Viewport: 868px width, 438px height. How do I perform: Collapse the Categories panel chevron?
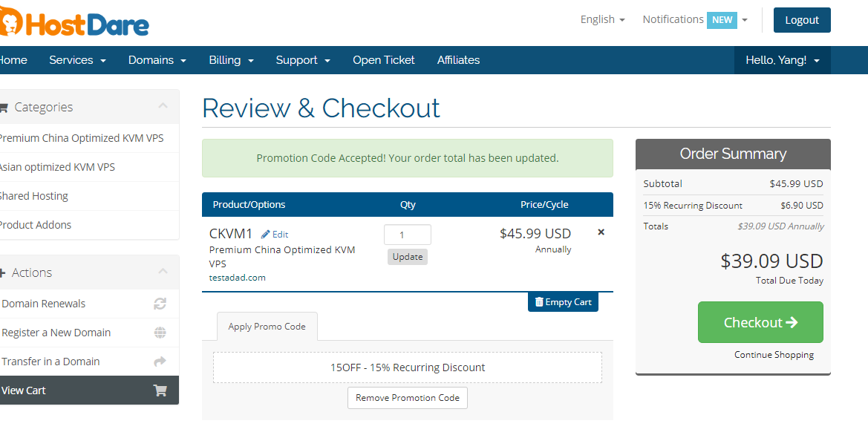point(163,107)
